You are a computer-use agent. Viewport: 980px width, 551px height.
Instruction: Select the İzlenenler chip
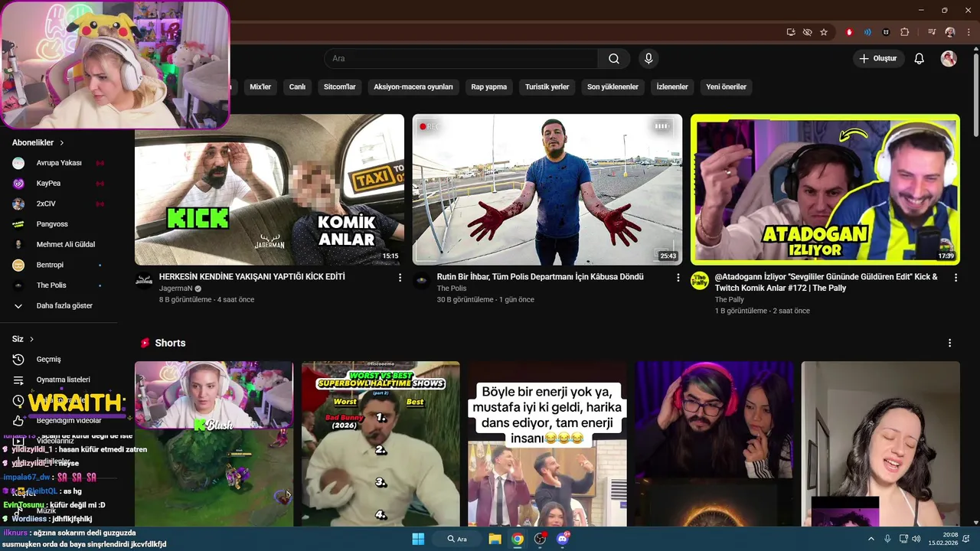672,87
